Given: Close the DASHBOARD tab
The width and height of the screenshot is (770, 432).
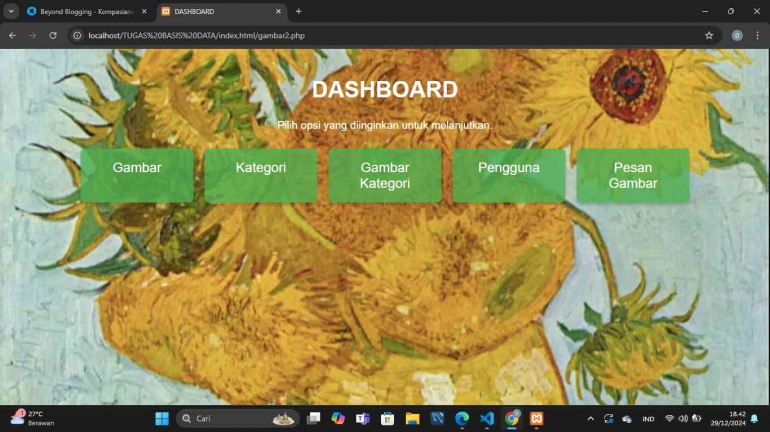Looking at the screenshot, I should (x=278, y=11).
